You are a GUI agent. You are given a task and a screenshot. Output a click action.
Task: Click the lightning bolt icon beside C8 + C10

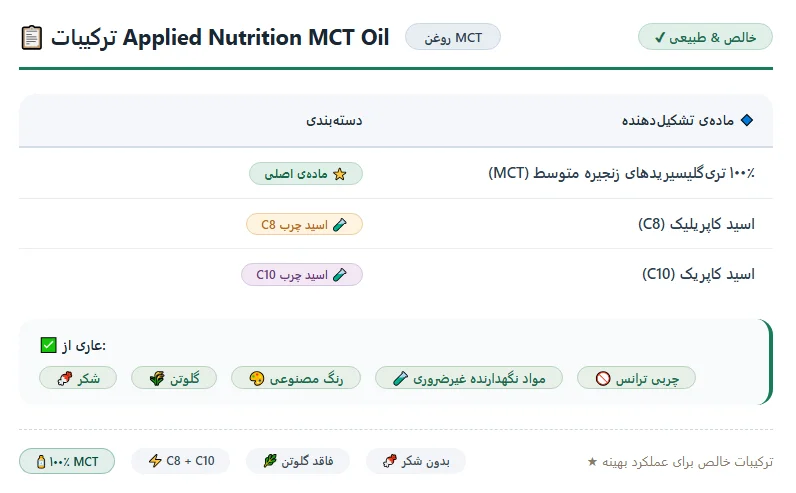click(x=155, y=461)
